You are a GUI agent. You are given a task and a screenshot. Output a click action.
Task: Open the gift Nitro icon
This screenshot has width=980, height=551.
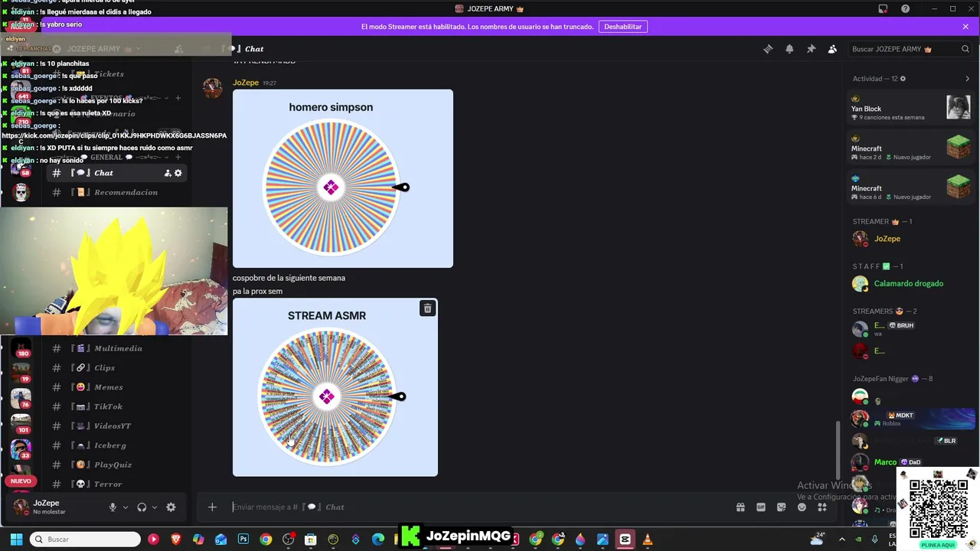point(740,507)
